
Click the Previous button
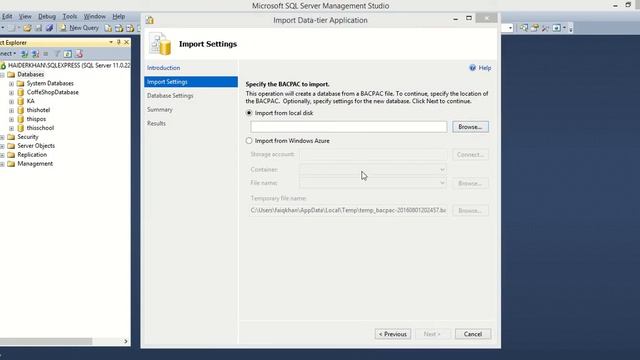393,334
